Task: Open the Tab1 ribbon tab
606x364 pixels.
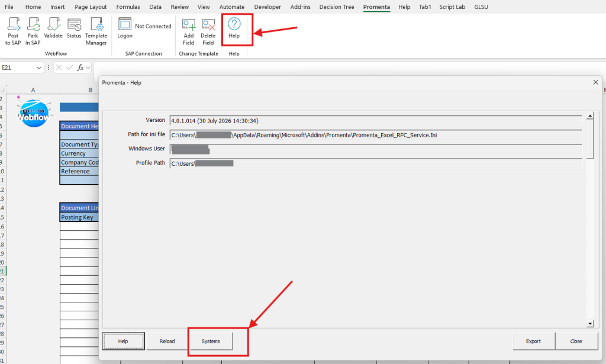Action: pyautogui.click(x=425, y=7)
